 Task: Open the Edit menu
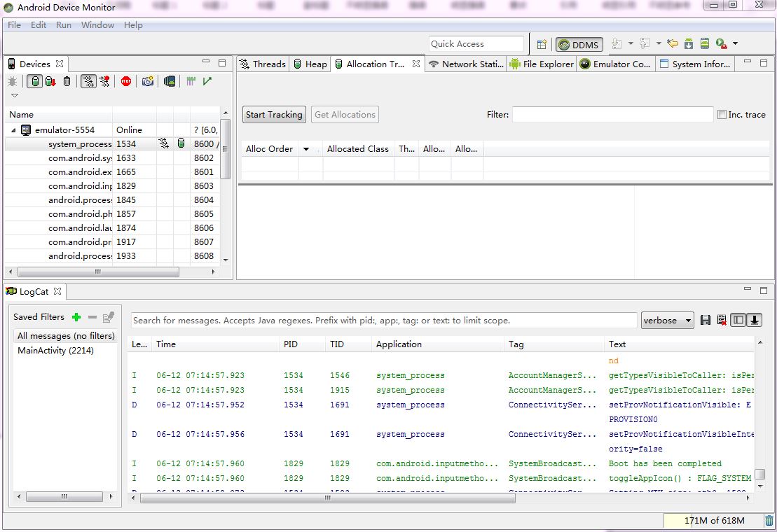(x=38, y=24)
